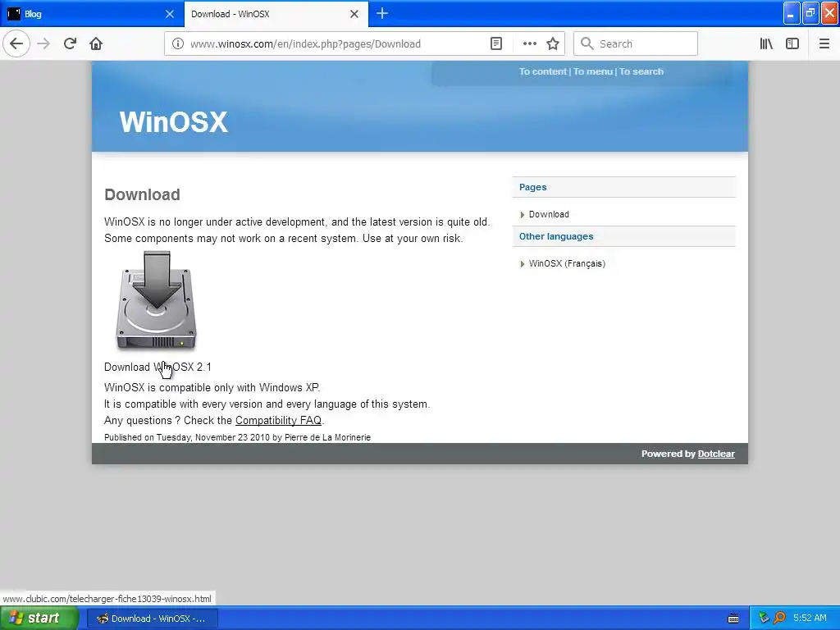This screenshot has height=630, width=840.
Task: Click the Pages sidebar heading
Action: tap(532, 187)
